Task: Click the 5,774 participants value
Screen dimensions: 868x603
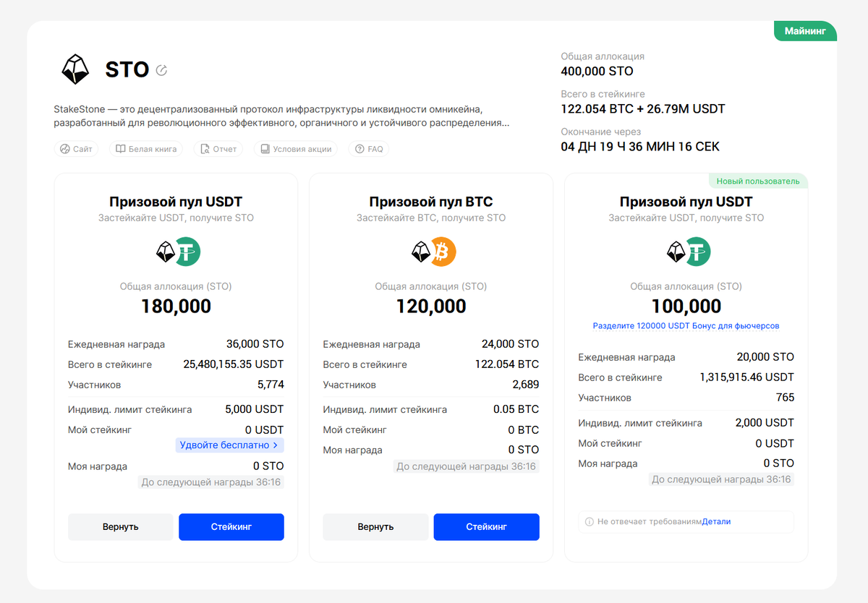Action: click(x=271, y=385)
